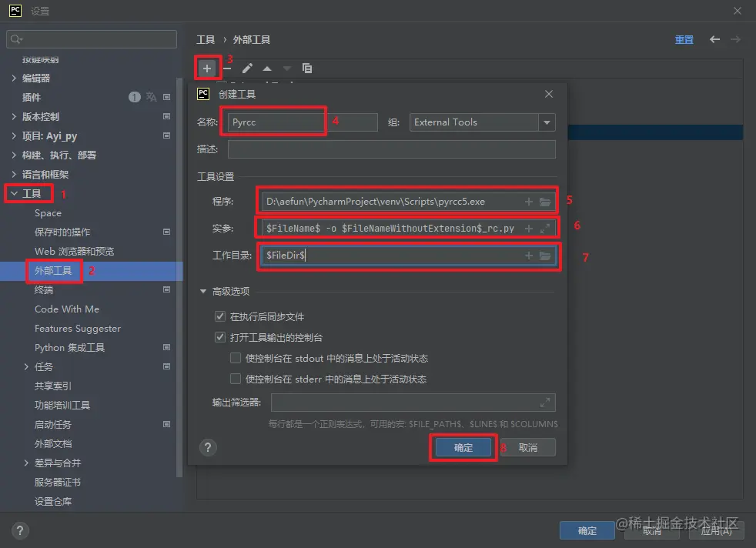Expand the 编辑器 tree node
The width and height of the screenshot is (756, 548).
(x=14, y=78)
